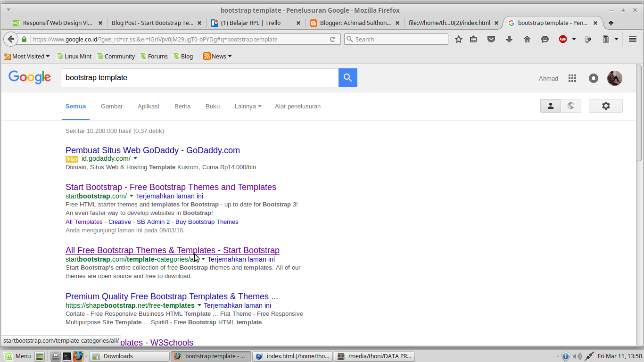This screenshot has width=644, height=362.
Task: Expand arrow next to shapebootstrap.net URL
Action: coord(199,305)
